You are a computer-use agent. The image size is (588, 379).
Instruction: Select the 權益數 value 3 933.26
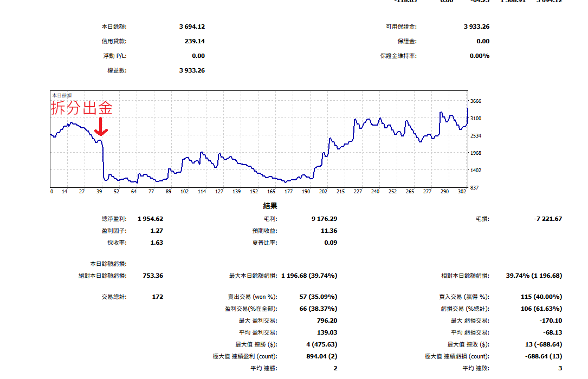[192, 70]
